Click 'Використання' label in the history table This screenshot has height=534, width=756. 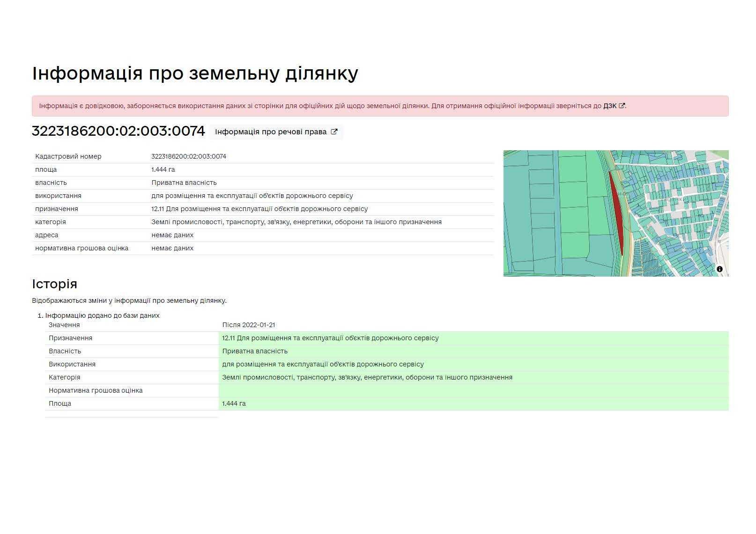[x=72, y=364]
